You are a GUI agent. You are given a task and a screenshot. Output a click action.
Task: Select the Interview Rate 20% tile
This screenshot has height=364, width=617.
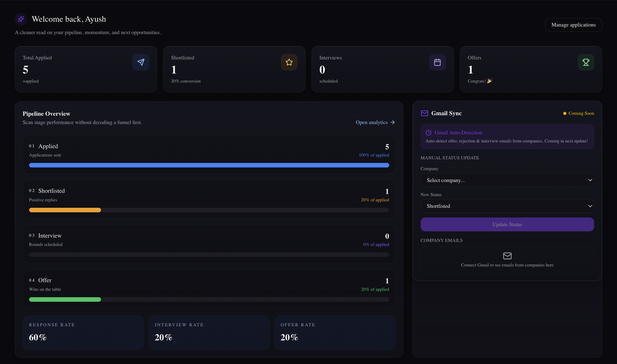[209, 333]
